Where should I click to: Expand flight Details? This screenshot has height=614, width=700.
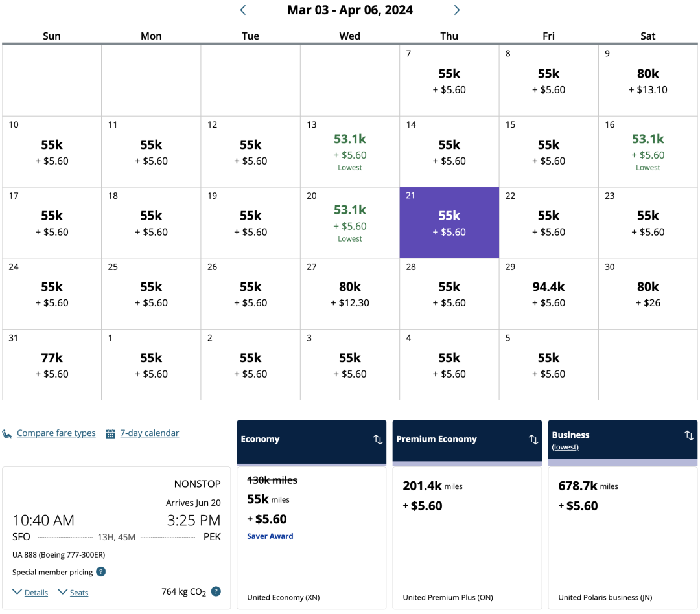(x=36, y=593)
